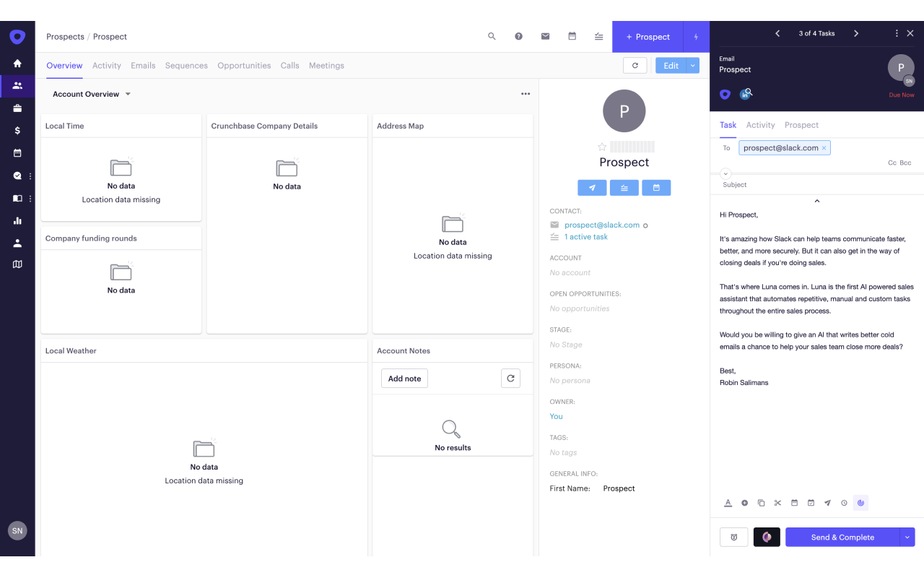This screenshot has width=924, height=578.
Task: Click the Outreach logo in the sidebar
Action: 17,37
